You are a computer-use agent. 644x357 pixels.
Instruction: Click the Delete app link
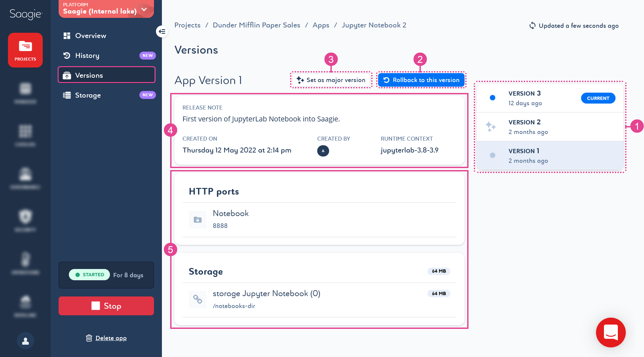pyautogui.click(x=111, y=338)
